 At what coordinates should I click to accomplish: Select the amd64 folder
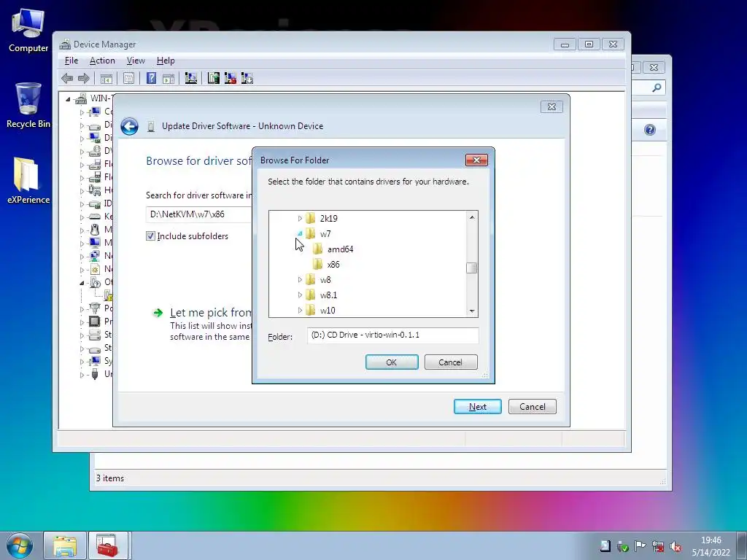coord(333,249)
